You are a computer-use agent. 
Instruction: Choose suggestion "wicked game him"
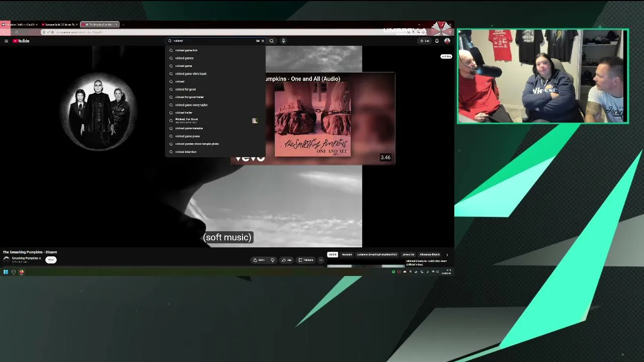(215, 50)
